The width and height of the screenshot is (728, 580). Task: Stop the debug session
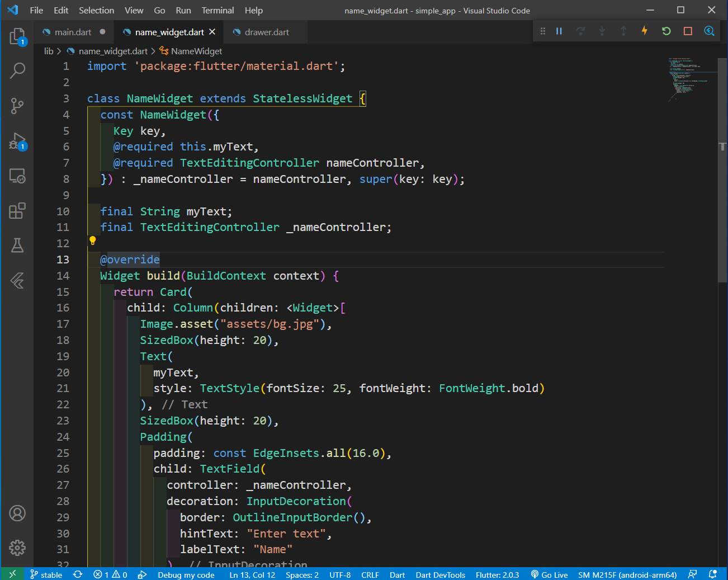pos(688,31)
